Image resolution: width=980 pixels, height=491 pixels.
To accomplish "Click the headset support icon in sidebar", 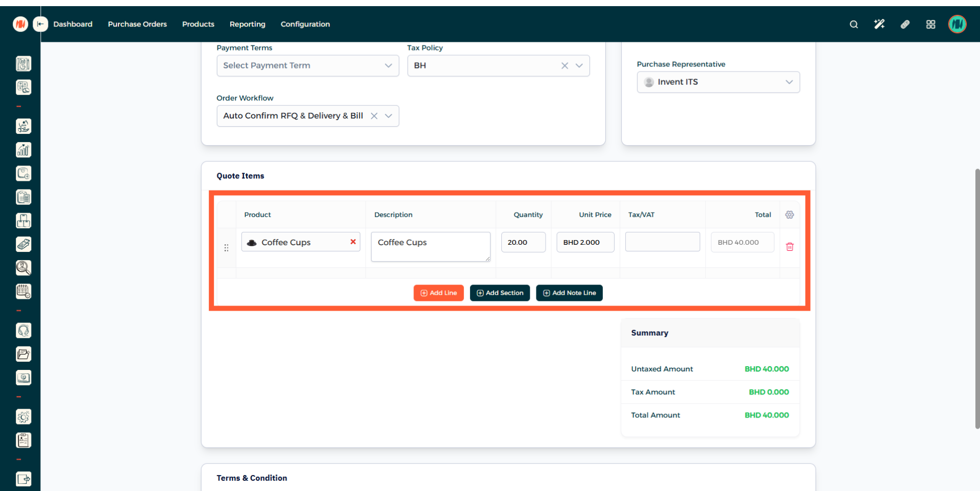I will click(23, 331).
